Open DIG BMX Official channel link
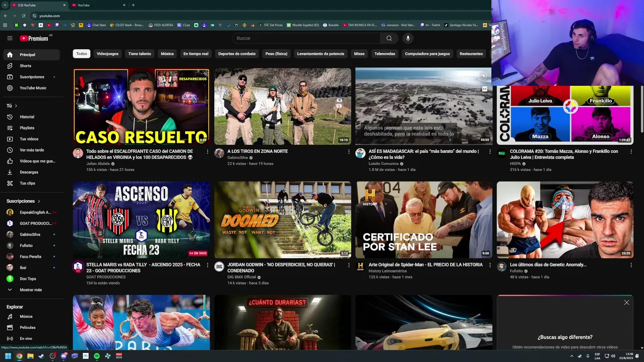Viewport: 644px width, 362px height. click(242, 277)
